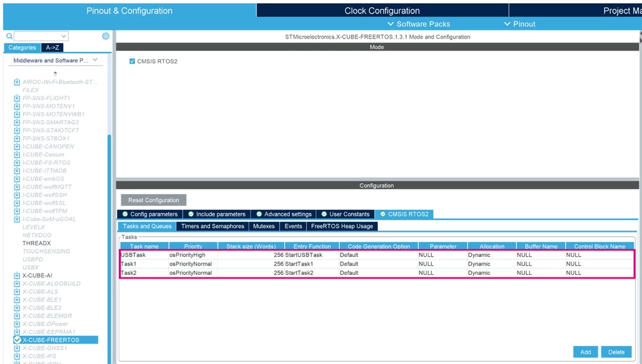Click green check icon on X-CUBE-FREERTOS
Screen dimensions: 642x364
click(17, 340)
